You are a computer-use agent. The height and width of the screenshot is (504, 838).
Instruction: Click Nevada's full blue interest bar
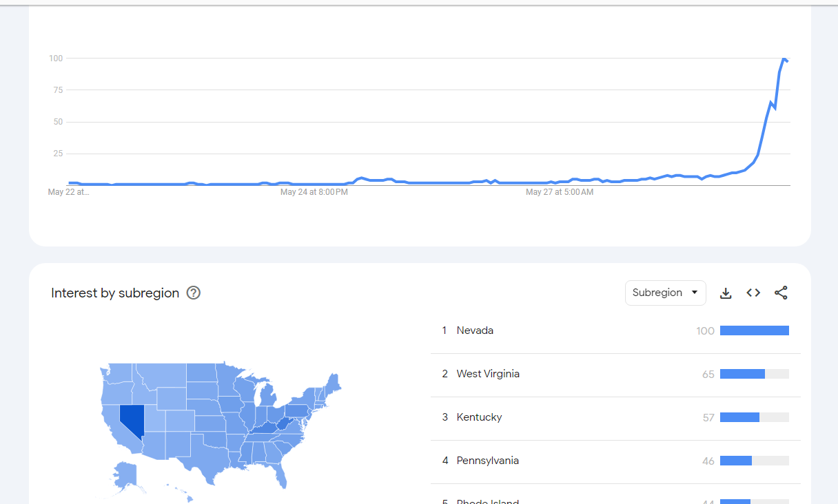click(755, 330)
